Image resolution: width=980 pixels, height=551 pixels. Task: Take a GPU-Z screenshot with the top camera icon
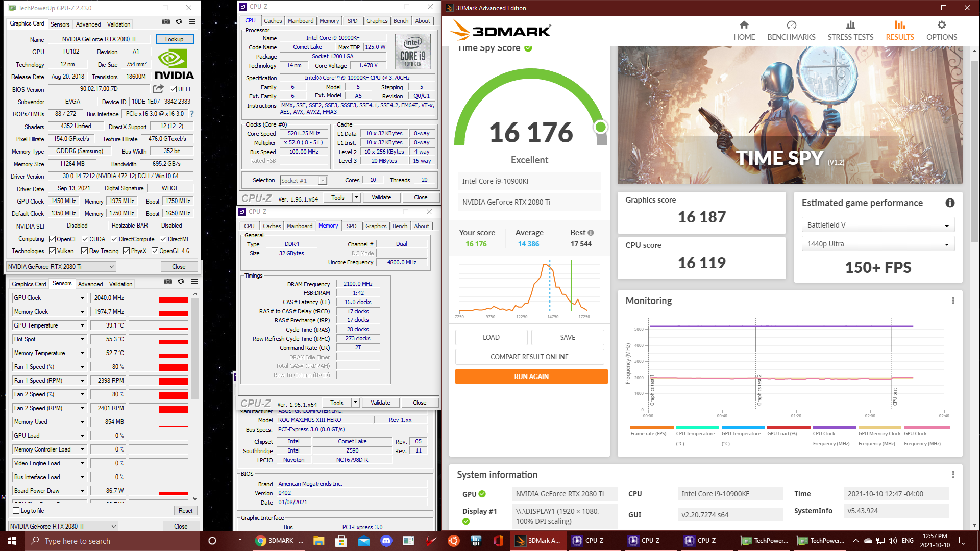pyautogui.click(x=166, y=22)
